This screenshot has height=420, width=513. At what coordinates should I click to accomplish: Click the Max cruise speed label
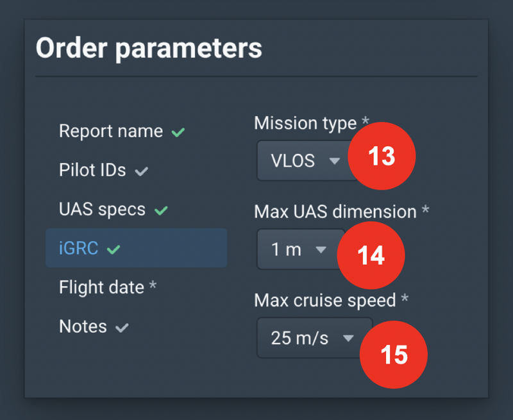click(325, 299)
